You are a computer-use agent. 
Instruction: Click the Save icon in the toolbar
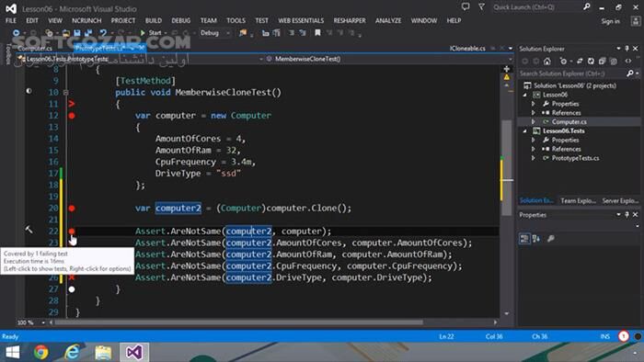click(x=77, y=33)
